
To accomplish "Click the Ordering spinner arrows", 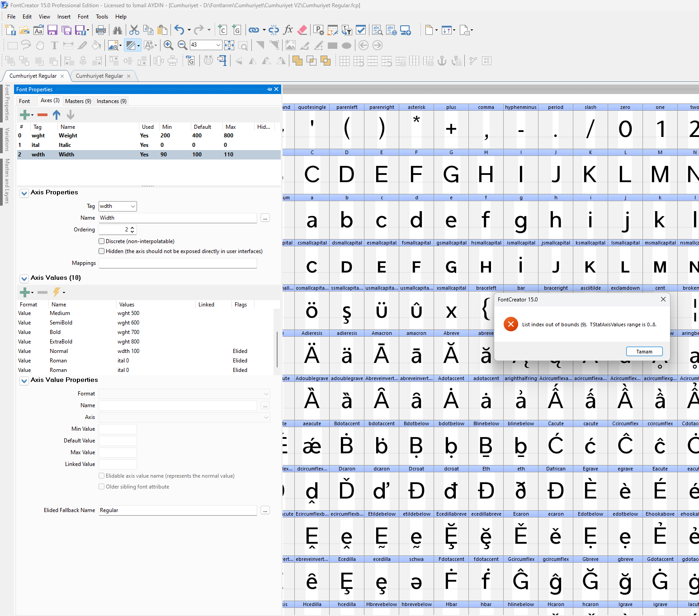I will 132,230.
